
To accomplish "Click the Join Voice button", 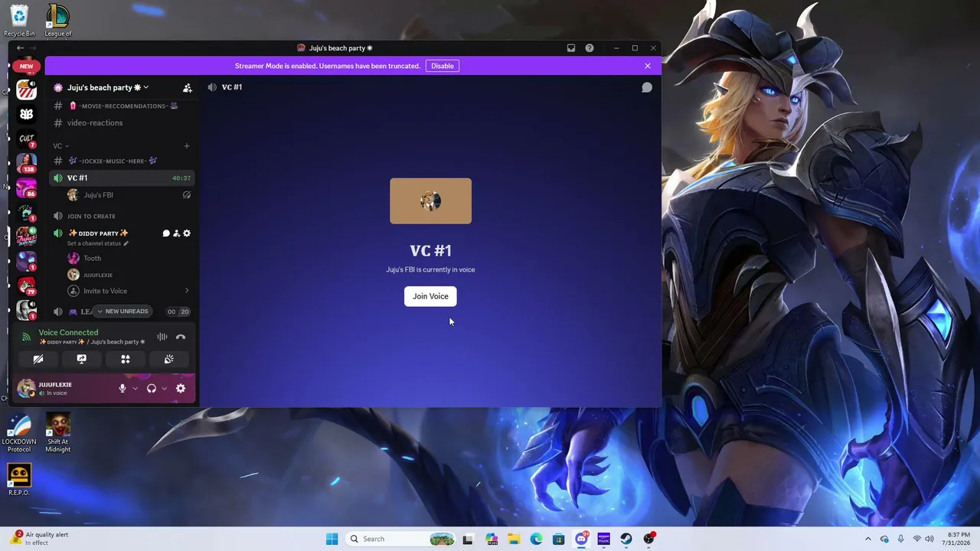I will [x=430, y=296].
